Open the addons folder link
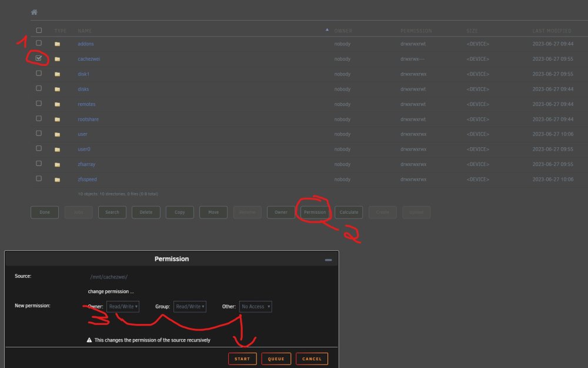This screenshot has width=588, height=368. click(x=86, y=44)
